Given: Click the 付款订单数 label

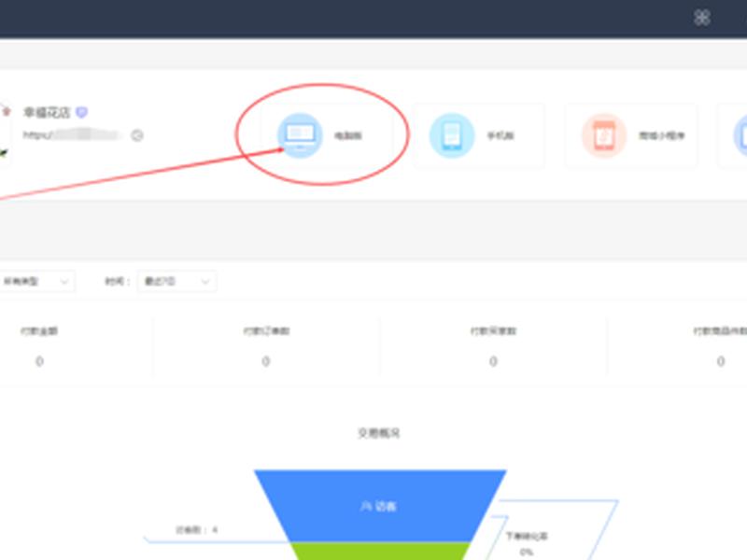Looking at the screenshot, I should 266,331.
